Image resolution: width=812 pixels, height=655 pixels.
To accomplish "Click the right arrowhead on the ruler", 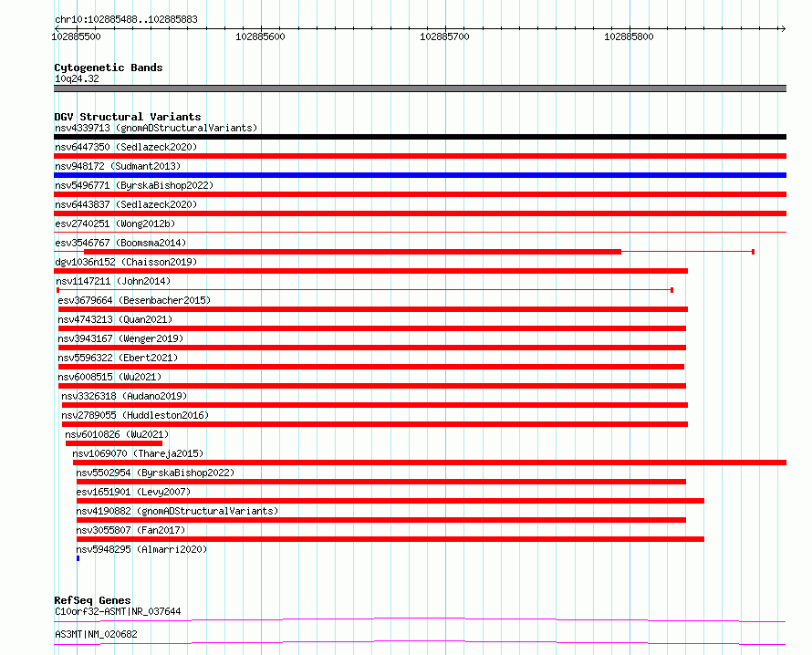I will [783, 28].
